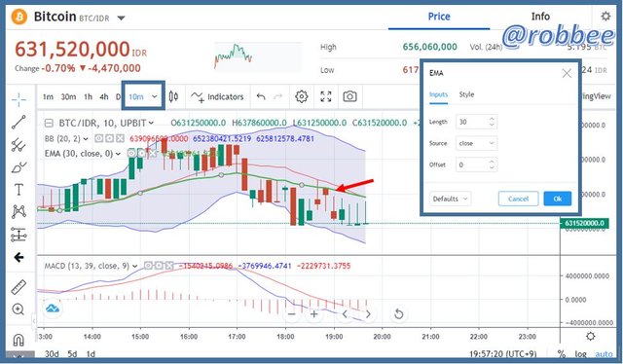Image resolution: width=623 pixels, height=364 pixels.
Task: Close the EMA settings dialog
Action: tap(567, 73)
